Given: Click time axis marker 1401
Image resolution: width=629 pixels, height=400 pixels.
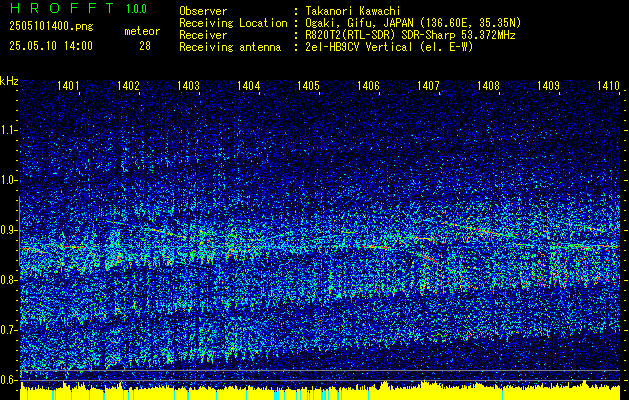Looking at the screenshot, I should coord(68,85).
